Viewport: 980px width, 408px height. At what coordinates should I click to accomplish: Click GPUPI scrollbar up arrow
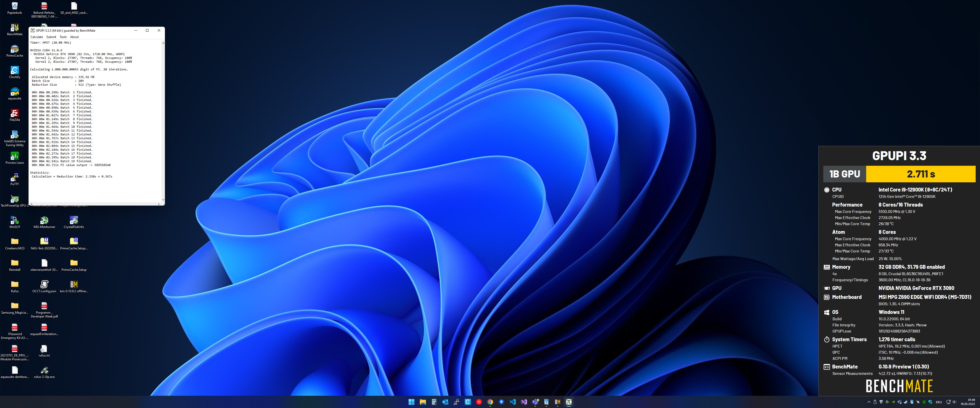[163, 43]
